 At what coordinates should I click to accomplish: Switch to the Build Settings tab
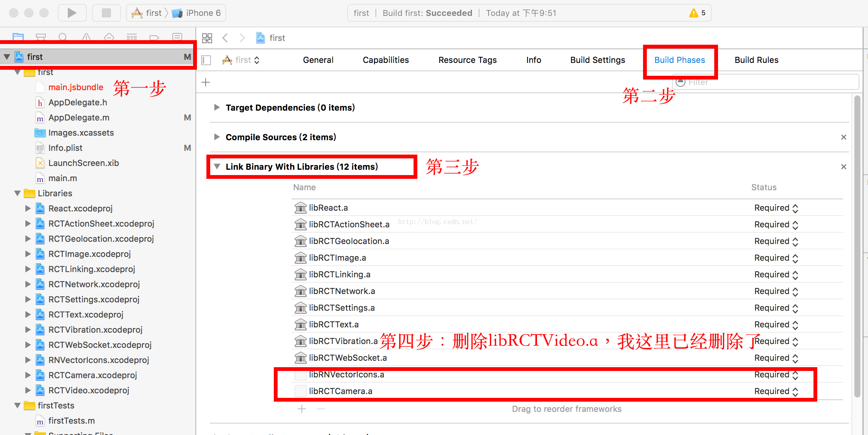(598, 60)
